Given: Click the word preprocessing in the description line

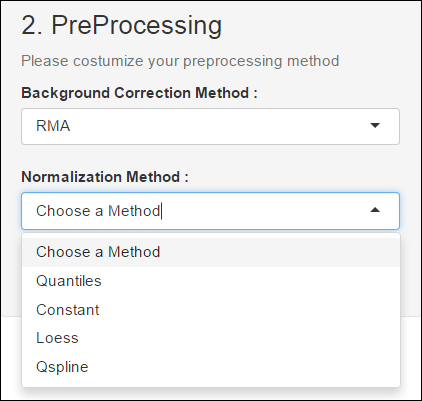Looking at the screenshot, I should coord(233,62).
